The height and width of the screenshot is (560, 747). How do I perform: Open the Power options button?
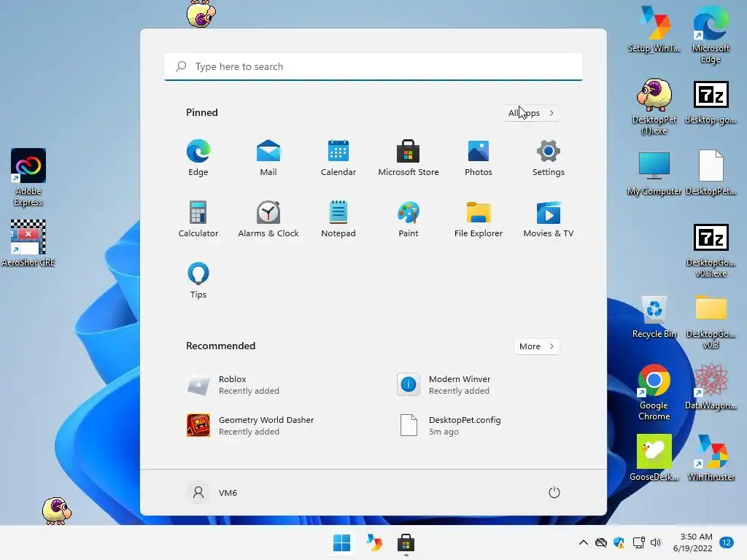pyautogui.click(x=554, y=492)
